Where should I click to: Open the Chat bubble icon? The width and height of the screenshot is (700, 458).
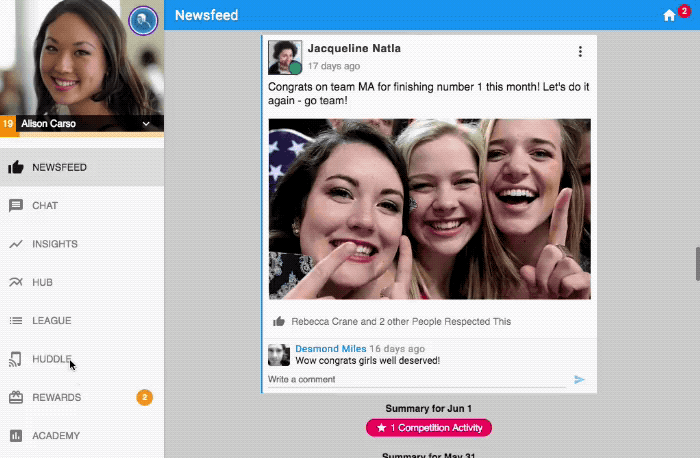click(x=16, y=205)
